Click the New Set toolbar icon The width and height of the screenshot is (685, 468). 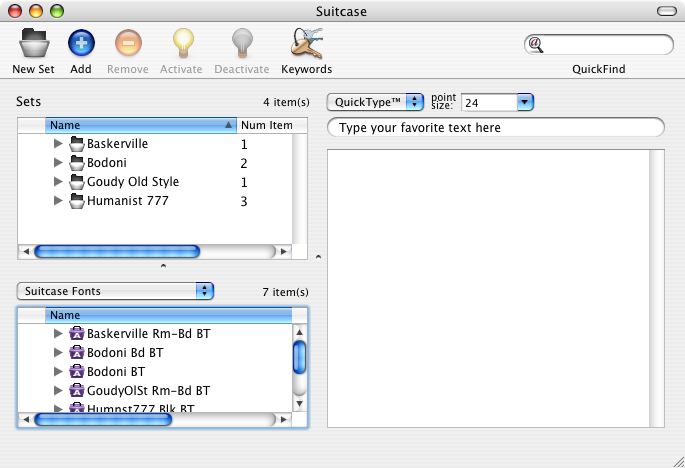point(34,43)
